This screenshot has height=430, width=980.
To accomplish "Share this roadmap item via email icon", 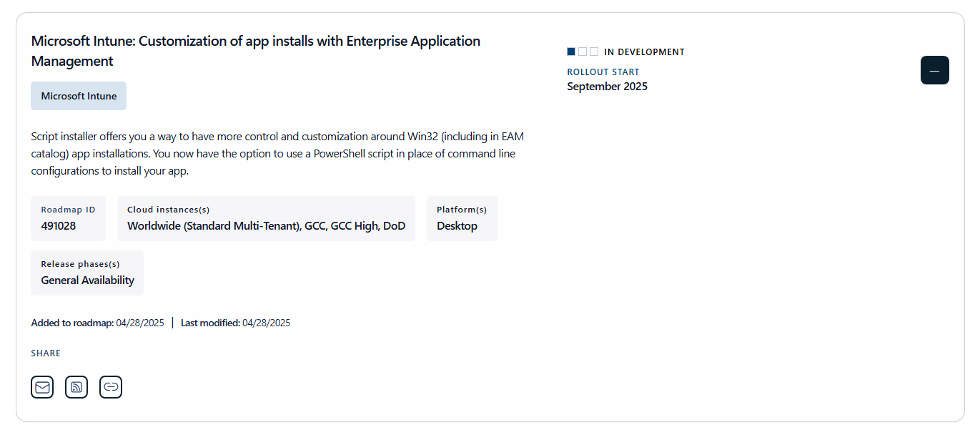I will (x=42, y=387).
